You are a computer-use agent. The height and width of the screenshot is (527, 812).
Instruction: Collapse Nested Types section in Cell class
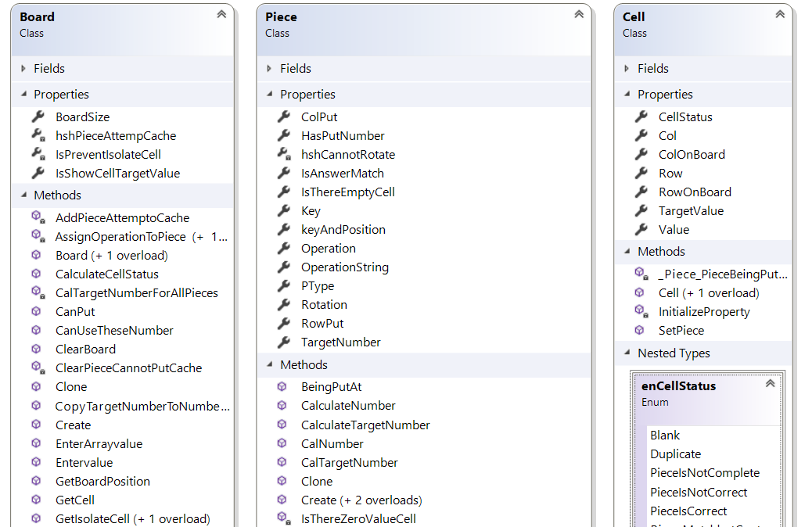627,353
